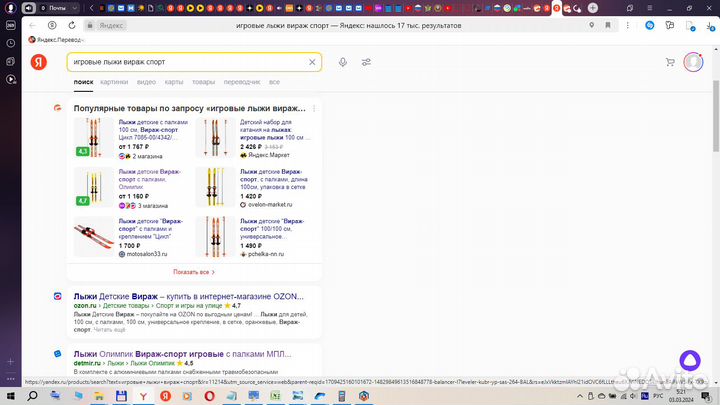720x405 pixels.
Task: Open ozon.ru site link in result breadcrumb
Action: point(85,305)
